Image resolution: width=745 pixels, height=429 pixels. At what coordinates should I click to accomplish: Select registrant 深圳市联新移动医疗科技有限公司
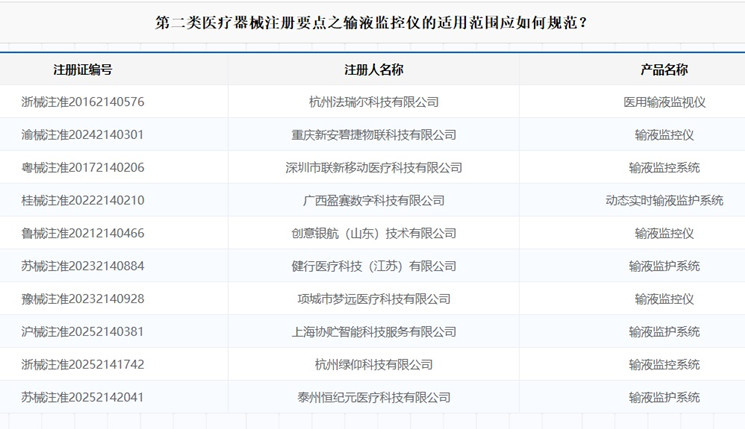pyautogui.click(x=373, y=168)
